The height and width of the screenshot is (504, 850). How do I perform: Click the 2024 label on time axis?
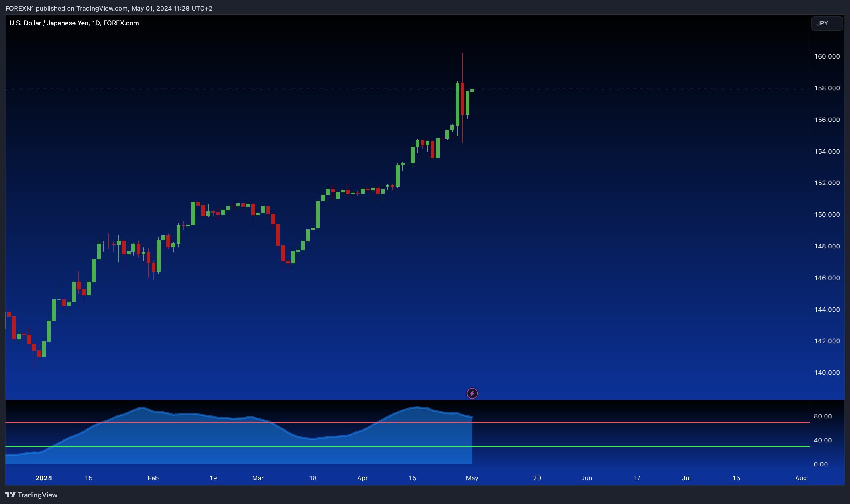pyautogui.click(x=44, y=478)
